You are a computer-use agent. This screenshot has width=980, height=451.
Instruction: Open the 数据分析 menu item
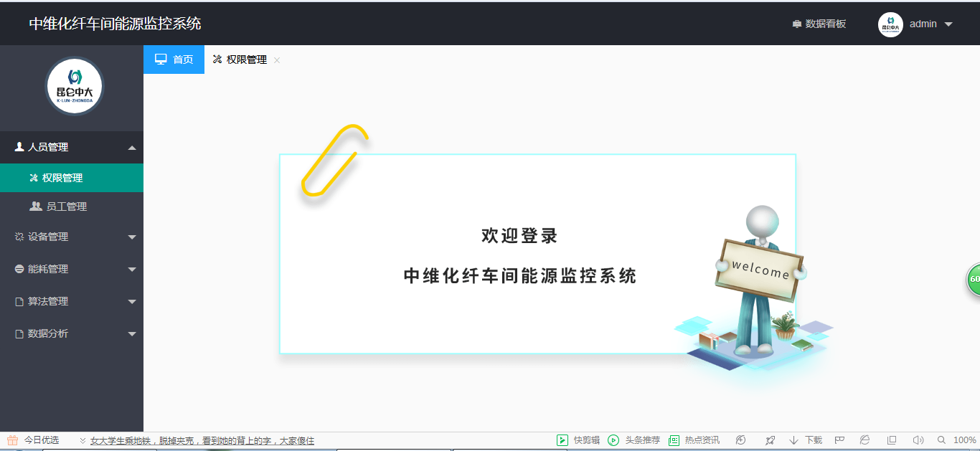point(72,333)
